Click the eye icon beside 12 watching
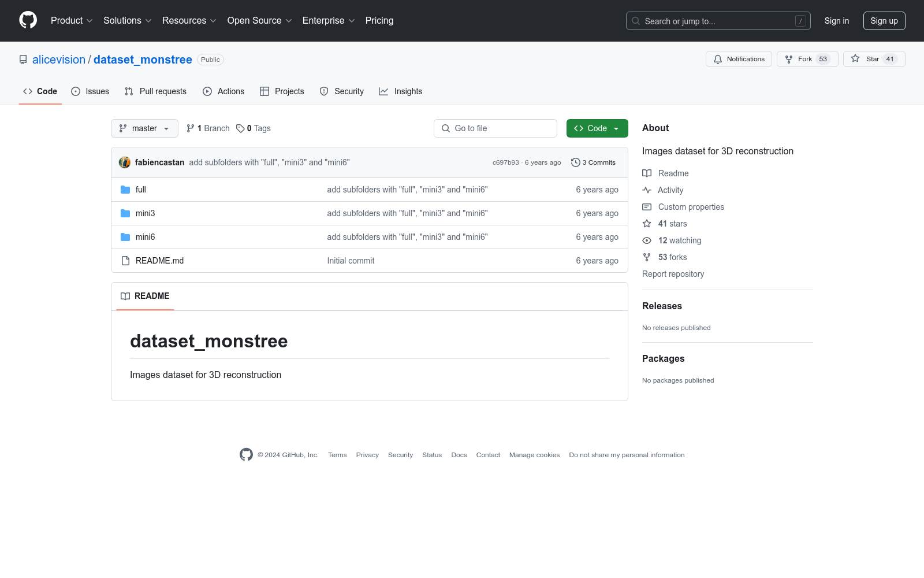924x578 pixels. [647, 240]
